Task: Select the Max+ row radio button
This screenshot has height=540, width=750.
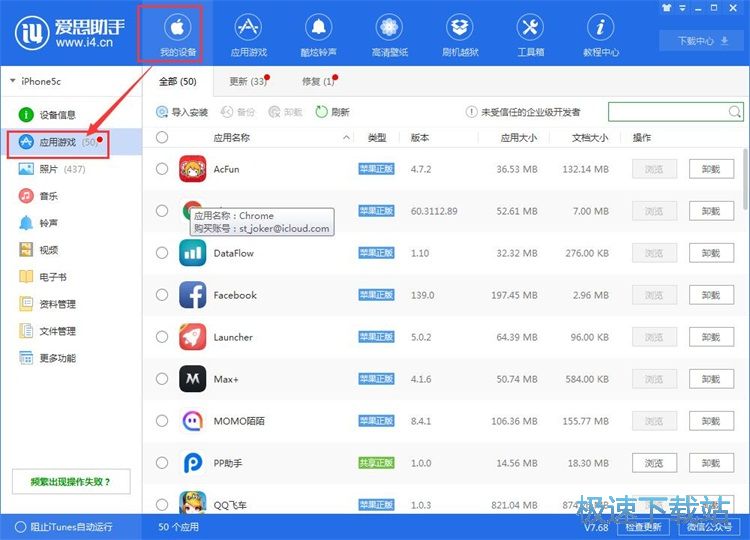Action: click(x=162, y=379)
